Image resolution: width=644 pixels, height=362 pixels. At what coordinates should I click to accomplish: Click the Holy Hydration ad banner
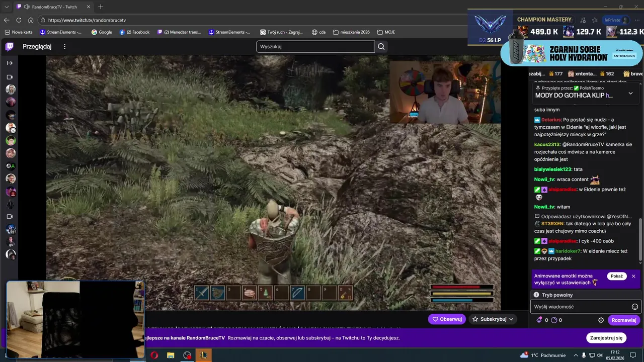click(572, 53)
